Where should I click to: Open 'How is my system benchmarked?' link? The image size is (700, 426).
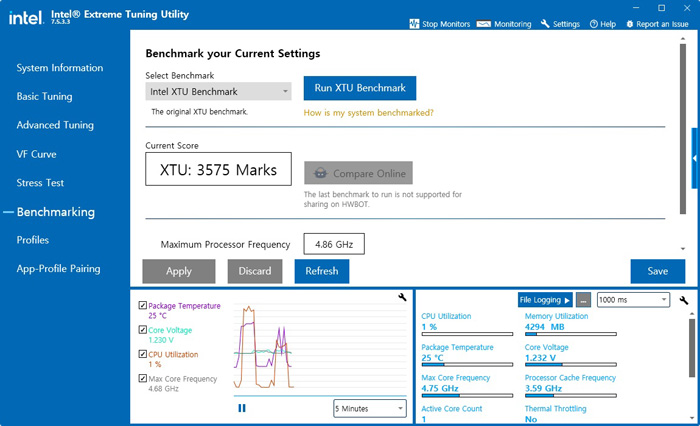(368, 113)
